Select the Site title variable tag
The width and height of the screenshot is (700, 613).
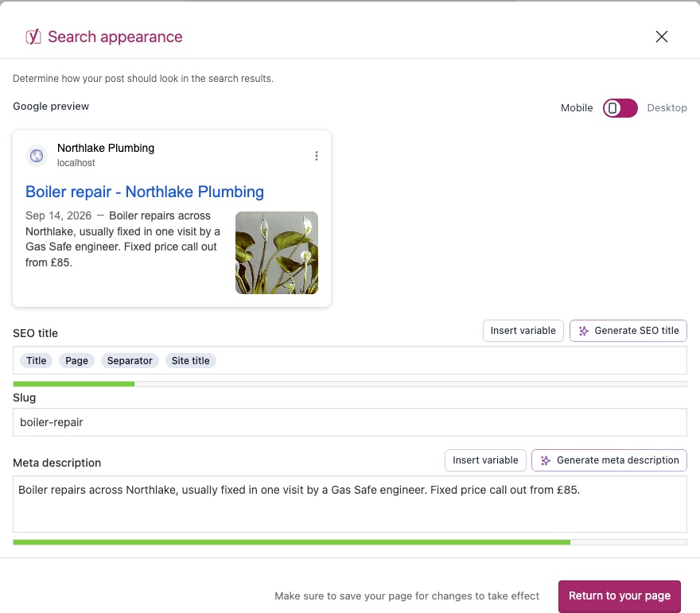coord(191,360)
